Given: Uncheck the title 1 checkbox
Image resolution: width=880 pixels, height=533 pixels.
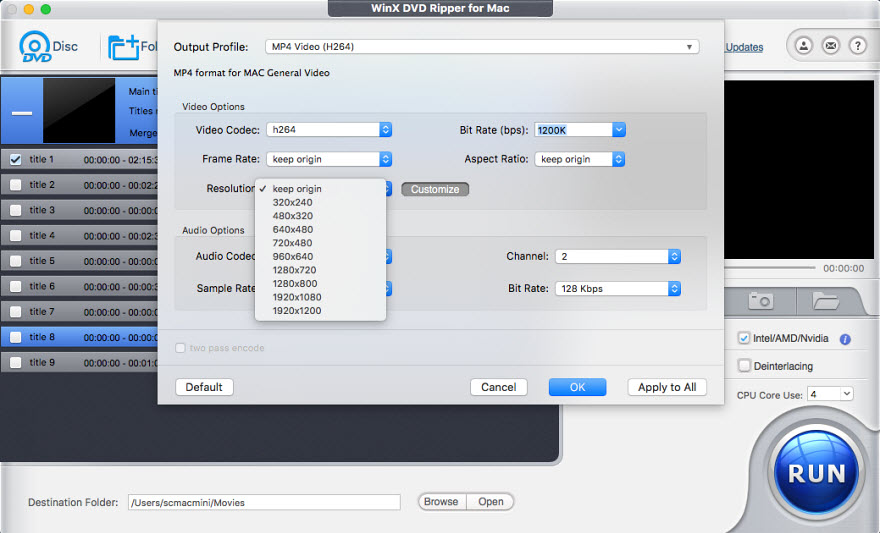Looking at the screenshot, I should click(15, 159).
